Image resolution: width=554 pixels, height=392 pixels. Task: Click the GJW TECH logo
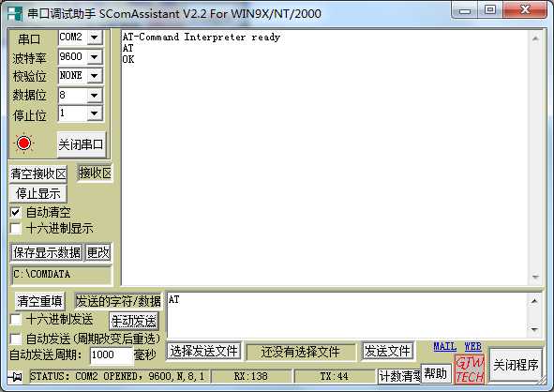[x=470, y=369]
